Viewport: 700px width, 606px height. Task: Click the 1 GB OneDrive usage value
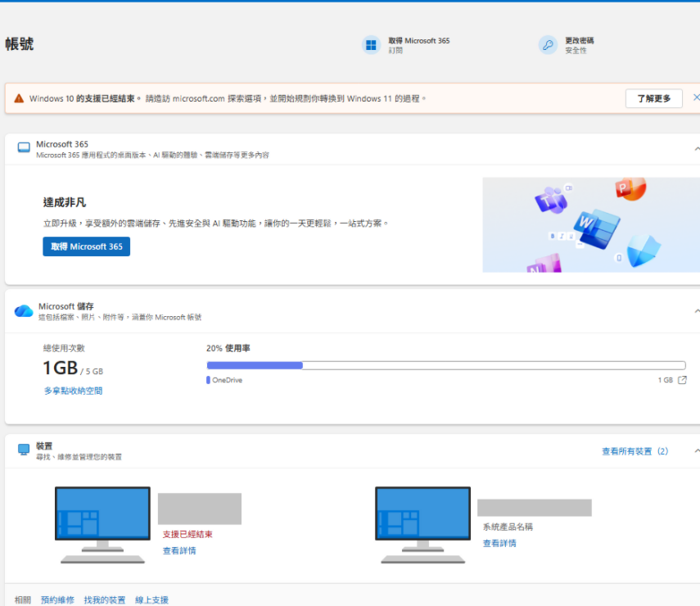(665, 380)
